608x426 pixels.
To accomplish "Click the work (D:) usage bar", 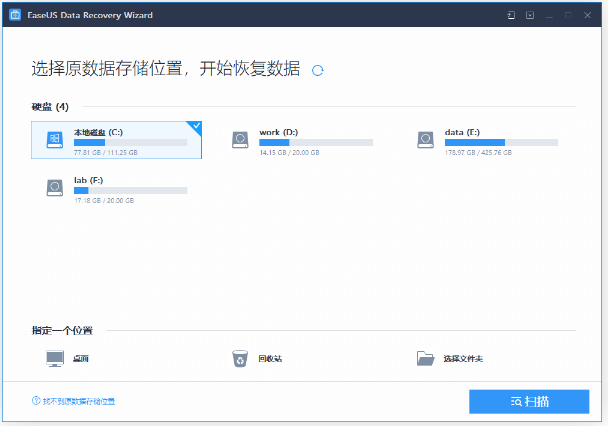I will coord(316,143).
